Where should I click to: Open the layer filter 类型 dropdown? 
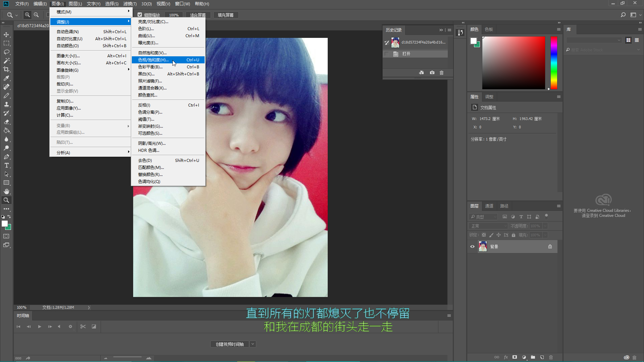click(x=483, y=217)
